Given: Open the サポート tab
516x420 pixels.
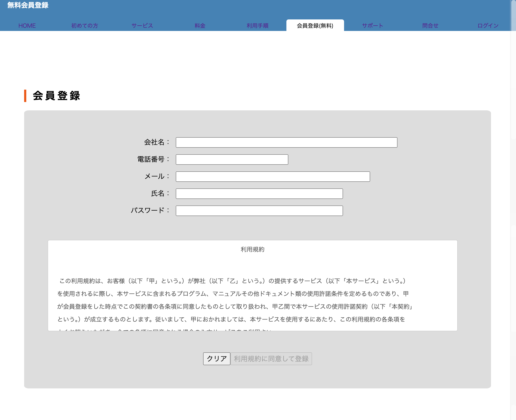Looking at the screenshot, I should click(372, 26).
